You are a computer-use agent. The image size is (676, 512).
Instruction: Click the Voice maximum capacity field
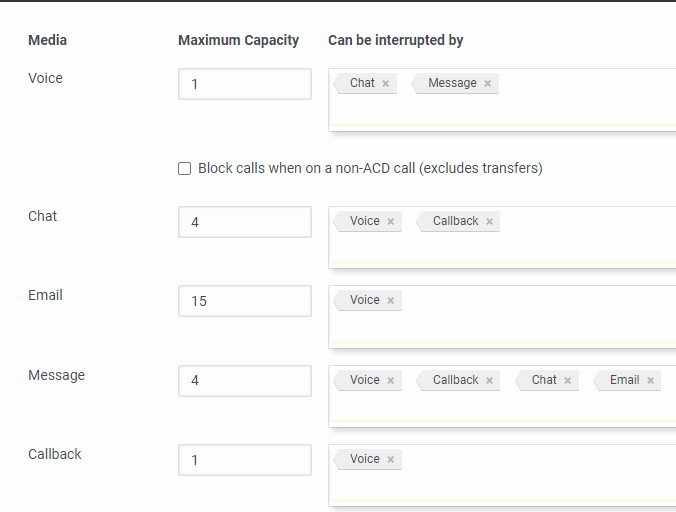pyautogui.click(x=245, y=84)
